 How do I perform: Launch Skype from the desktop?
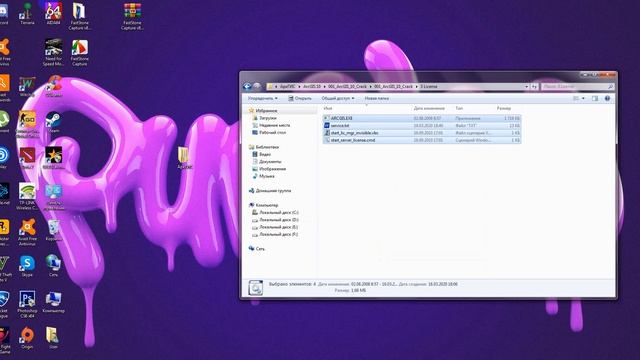click(27, 266)
